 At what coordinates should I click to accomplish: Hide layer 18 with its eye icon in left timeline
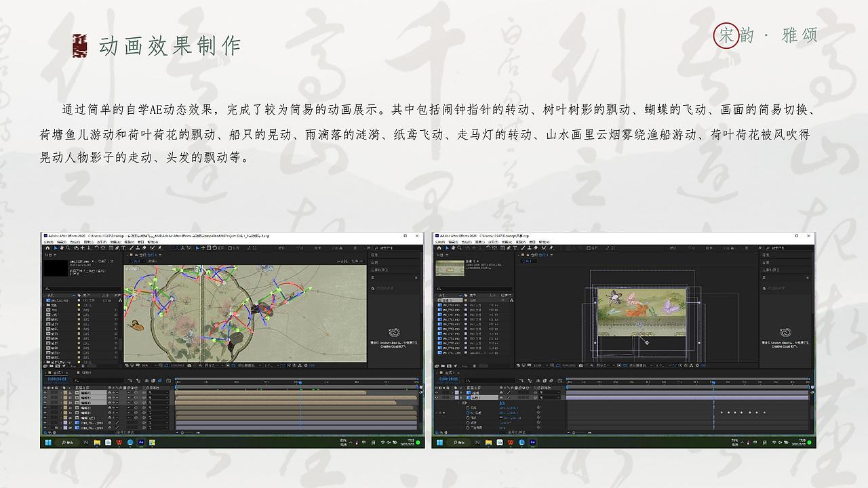(45, 428)
